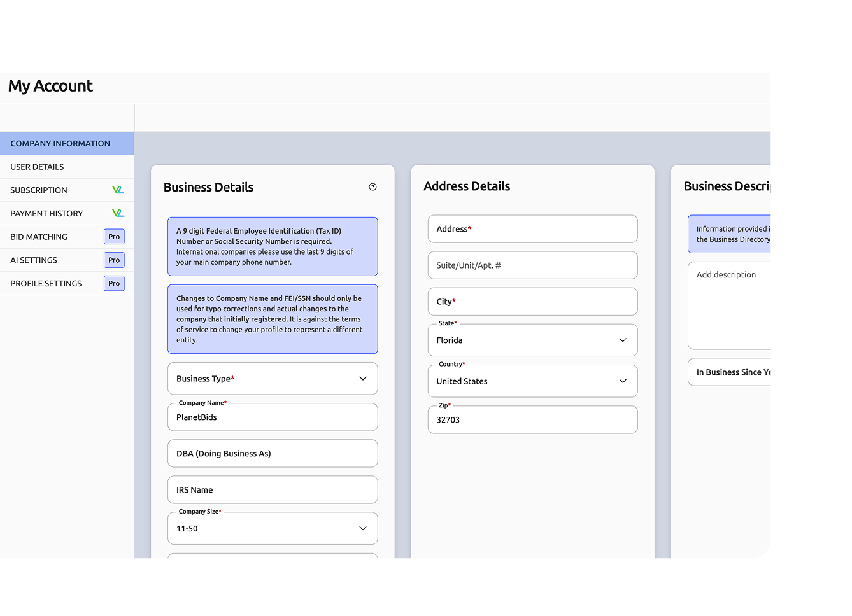The height and width of the screenshot is (616, 852).
Task: Open the Company Size dropdown
Action: (x=273, y=528)
